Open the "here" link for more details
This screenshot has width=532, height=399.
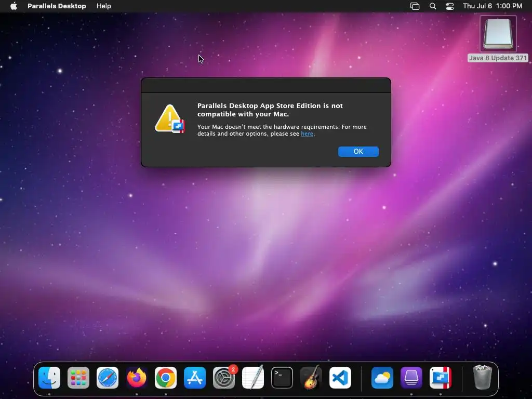pyautogui.click(x=307, y=134)
